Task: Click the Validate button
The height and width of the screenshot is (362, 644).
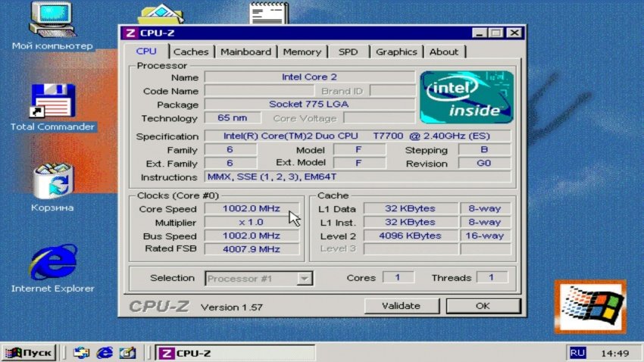Action: [x=402, y=306]
